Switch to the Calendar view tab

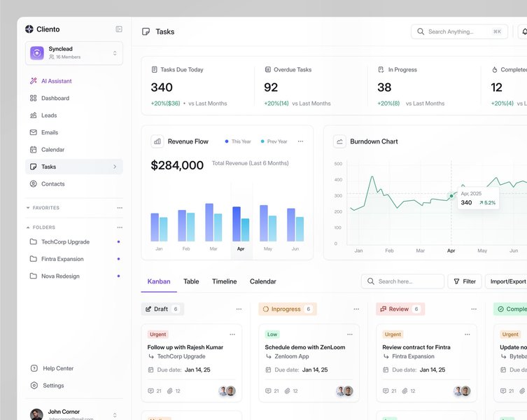coord(263,281)
